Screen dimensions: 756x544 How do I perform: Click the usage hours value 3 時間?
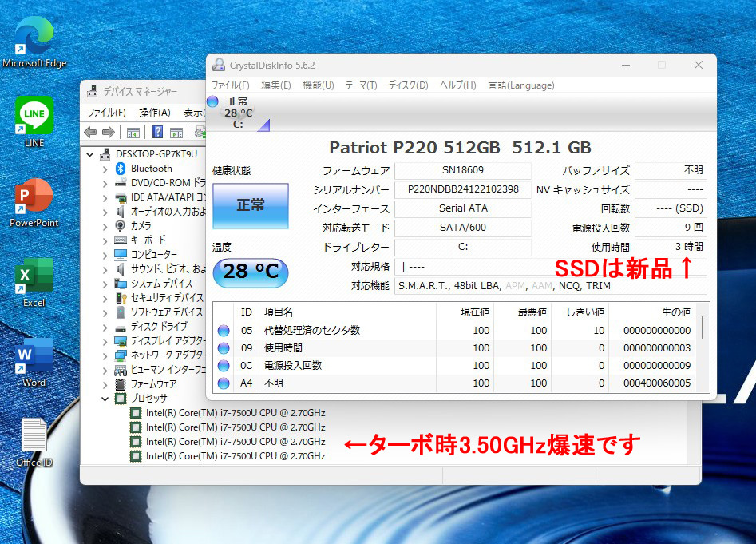coord(671,247)
